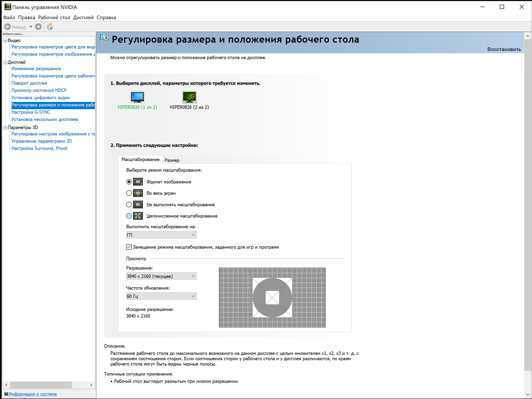Select 'Не выполнять масштабирование' radio button
Screen dimensions: 532x399
[129, 205]
